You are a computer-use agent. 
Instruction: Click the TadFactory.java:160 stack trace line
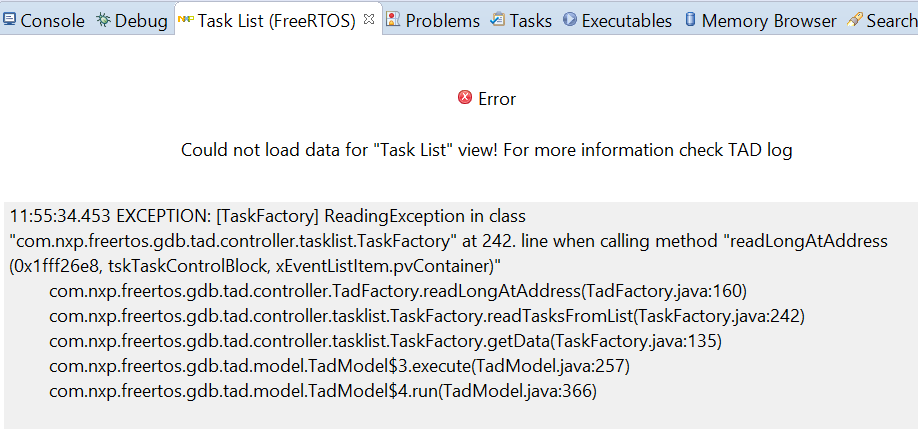(398, 291)
